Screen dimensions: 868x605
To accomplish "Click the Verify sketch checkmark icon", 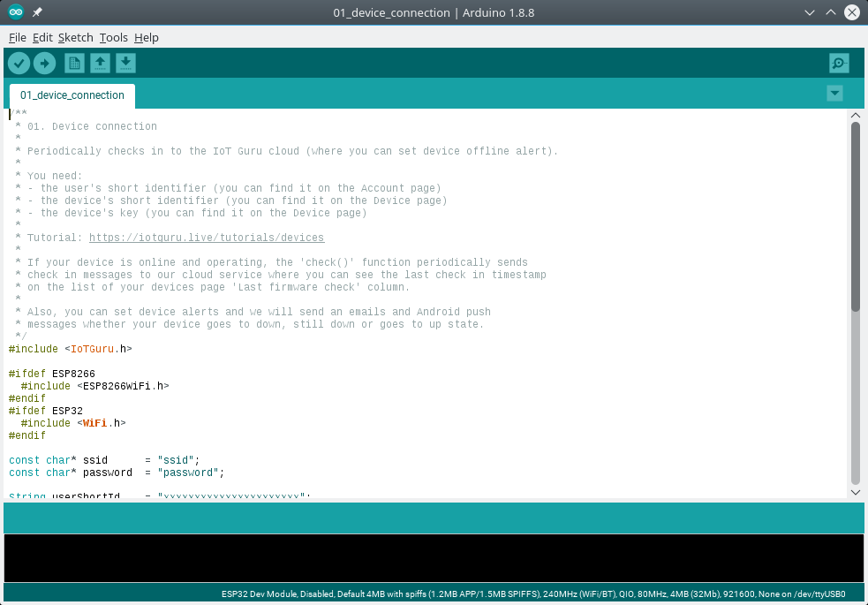I will coord(19,64).
